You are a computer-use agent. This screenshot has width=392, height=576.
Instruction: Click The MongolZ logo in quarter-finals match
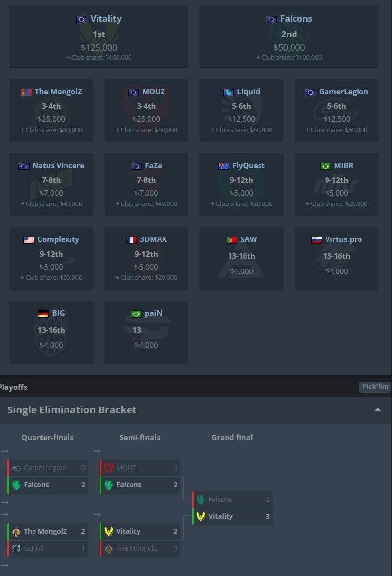click(x=16, y=531)
